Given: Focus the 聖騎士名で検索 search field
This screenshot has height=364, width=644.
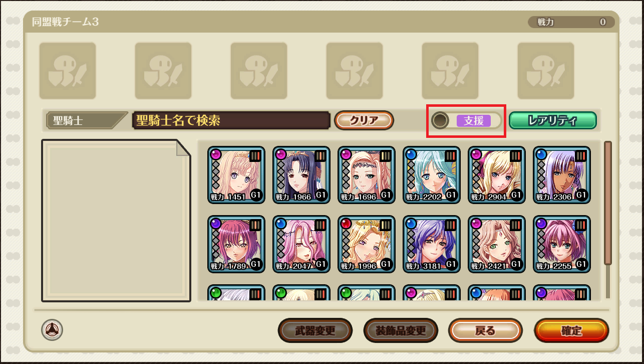Looking at the screenshot, I should tap(230, 120).
